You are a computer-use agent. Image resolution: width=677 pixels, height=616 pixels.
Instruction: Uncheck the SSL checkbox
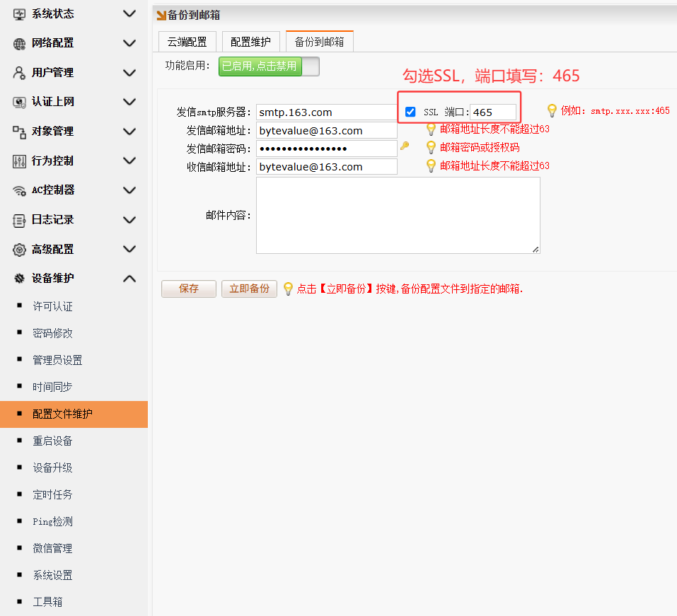(x=410, y=112)
